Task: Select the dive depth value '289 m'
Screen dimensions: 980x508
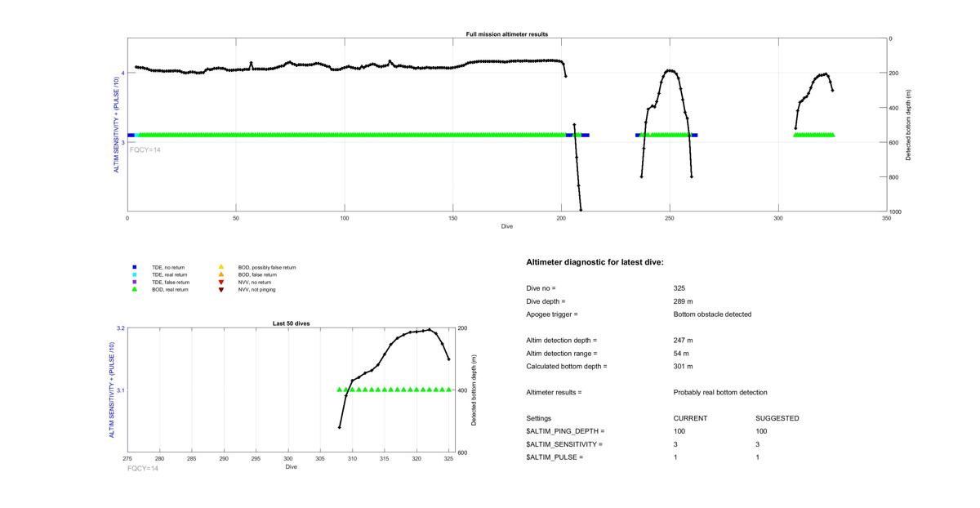Action: pyautogui.click(x=684, y=301)
